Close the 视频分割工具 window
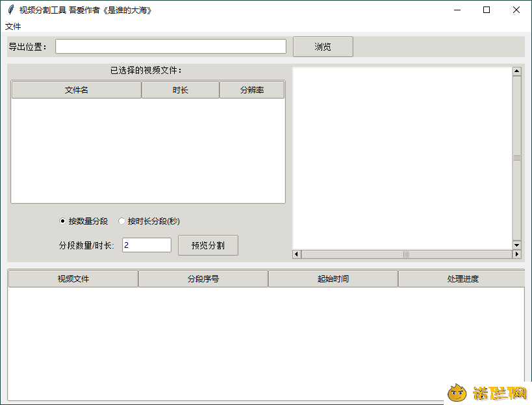 [516, 10]
